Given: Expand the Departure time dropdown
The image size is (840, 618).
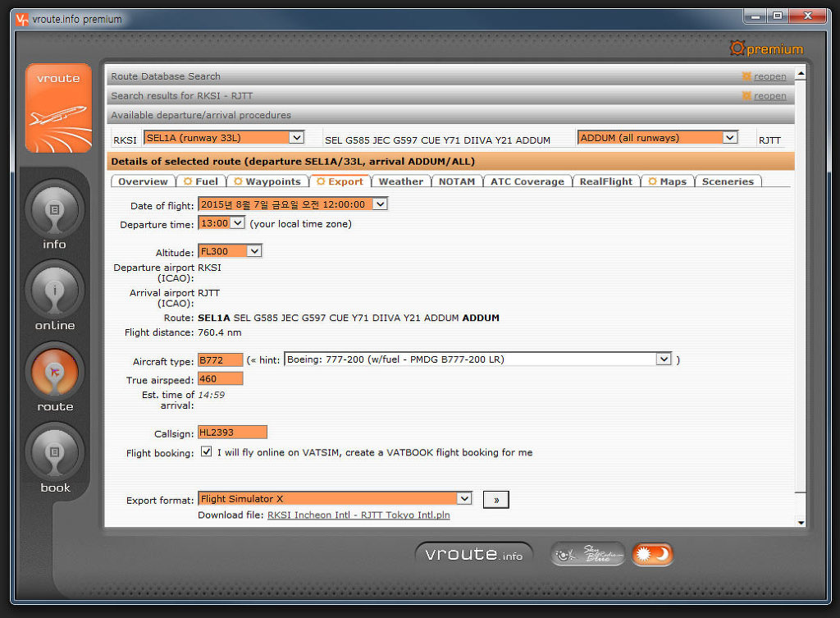Looking at the screenshot, I should (237, 223).
